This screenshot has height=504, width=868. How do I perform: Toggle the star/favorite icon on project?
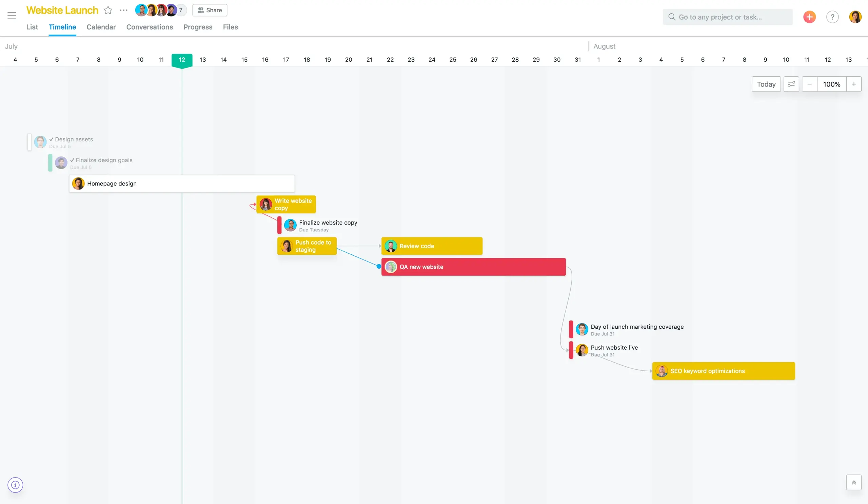tap(108, 9)
